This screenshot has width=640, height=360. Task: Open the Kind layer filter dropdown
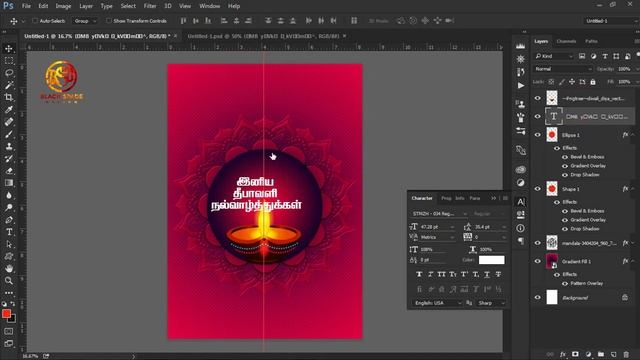553,56
